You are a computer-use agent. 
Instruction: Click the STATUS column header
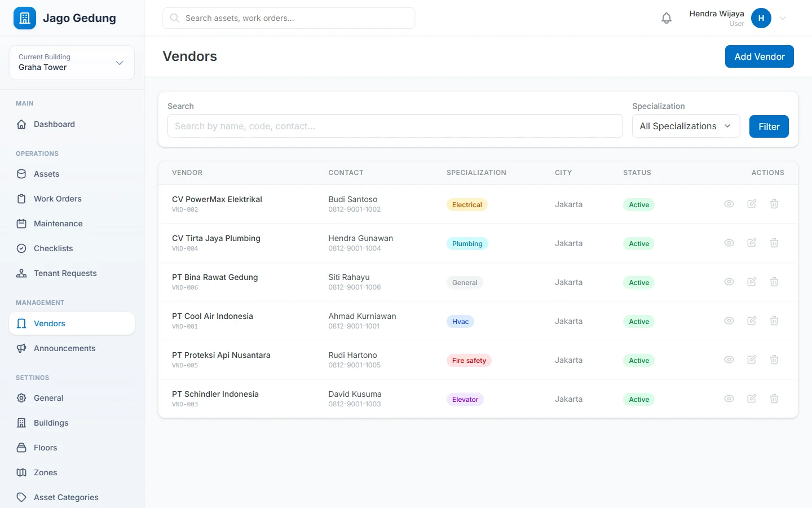click(x=637, y=173)
